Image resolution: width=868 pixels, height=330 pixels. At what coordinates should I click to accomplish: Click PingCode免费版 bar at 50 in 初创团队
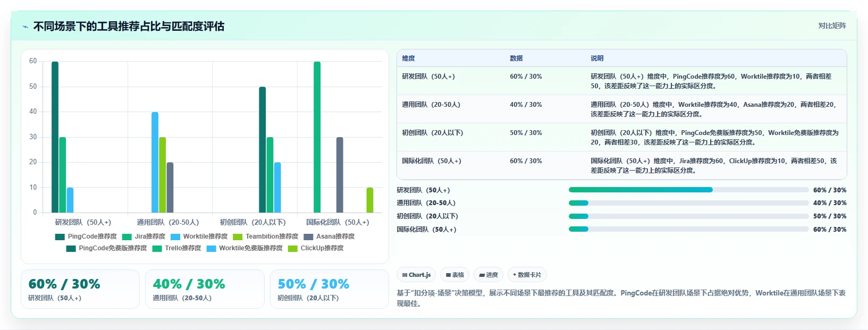coord(263,150)
